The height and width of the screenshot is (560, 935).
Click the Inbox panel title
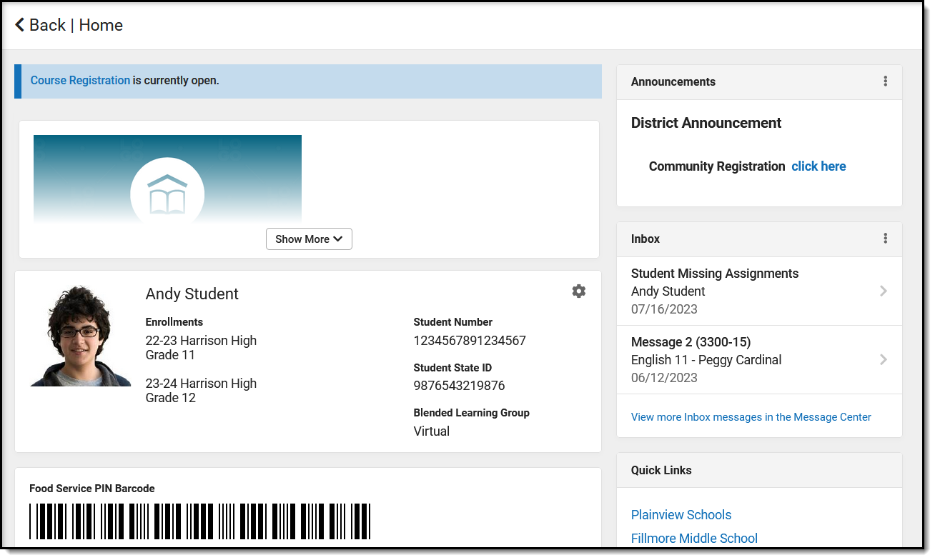pos(645,239)
